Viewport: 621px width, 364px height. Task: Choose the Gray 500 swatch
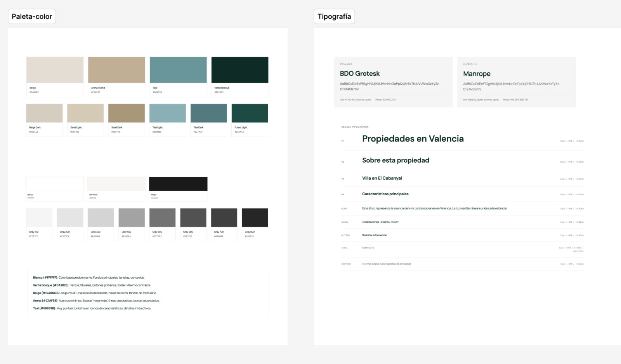pos(163,218)
